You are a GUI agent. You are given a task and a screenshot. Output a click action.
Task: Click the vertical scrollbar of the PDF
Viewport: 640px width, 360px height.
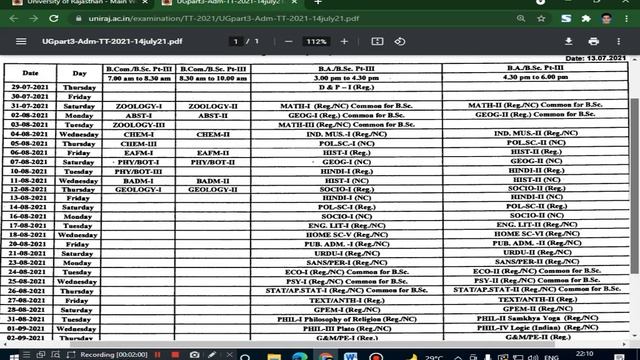(x=634, y=186)
